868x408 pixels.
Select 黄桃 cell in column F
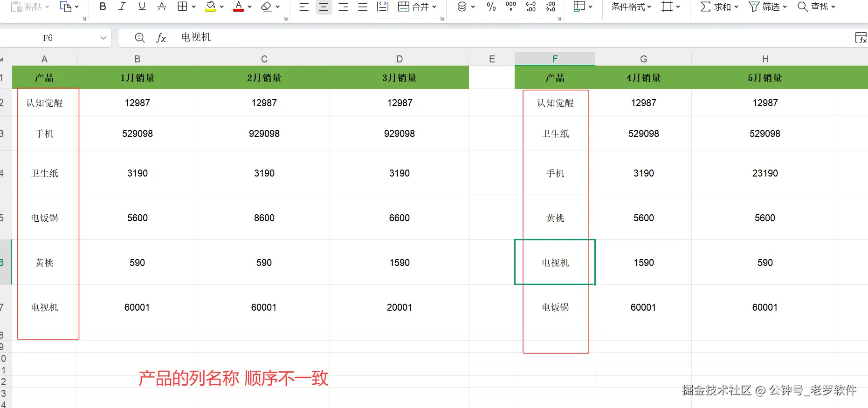(555, 218)
